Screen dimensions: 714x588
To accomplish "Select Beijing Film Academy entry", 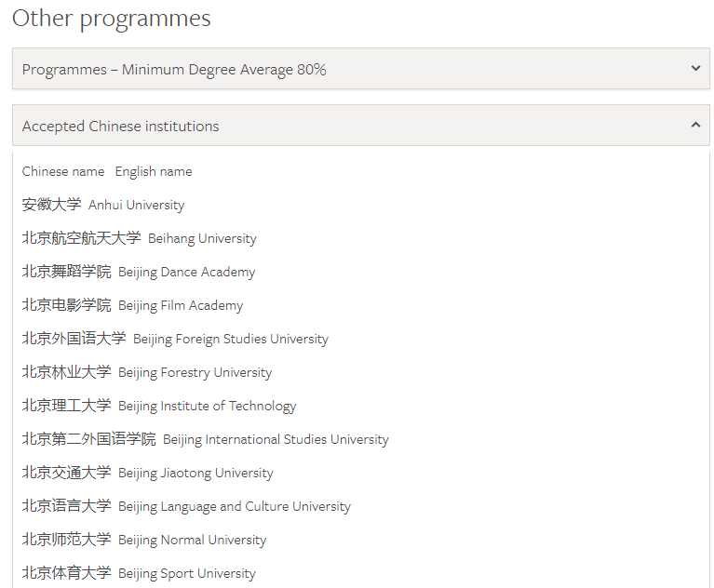I will tap(181, 305).
